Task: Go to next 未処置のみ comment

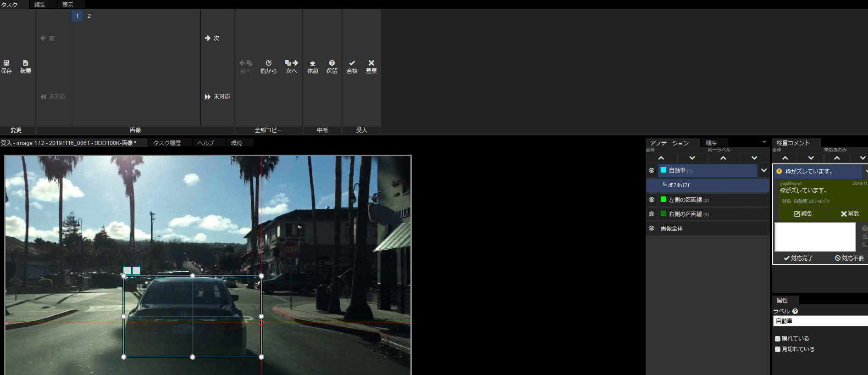Action: 862,158
